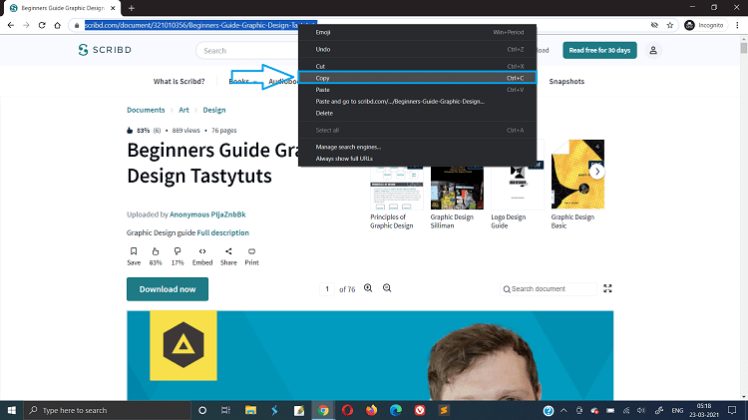Image resolution: width=748 pixels, height=420 pixels.
Task: Click the Share document icon
Action: pos(228,251)
